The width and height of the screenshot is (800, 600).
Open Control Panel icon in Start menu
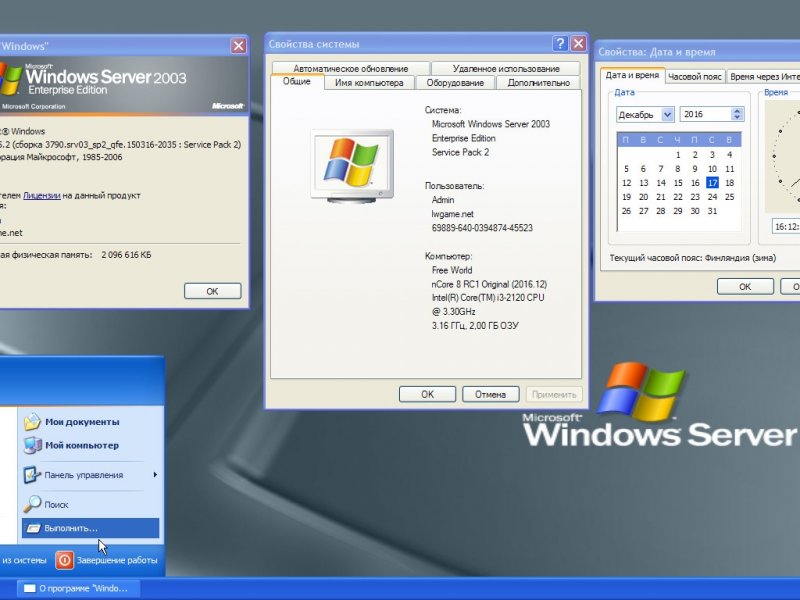pos(32,475)
